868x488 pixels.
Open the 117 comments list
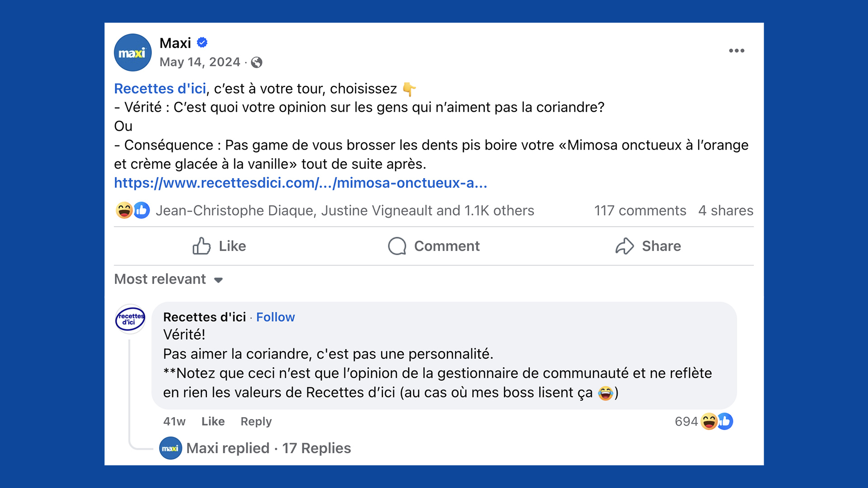pos(640,211)
